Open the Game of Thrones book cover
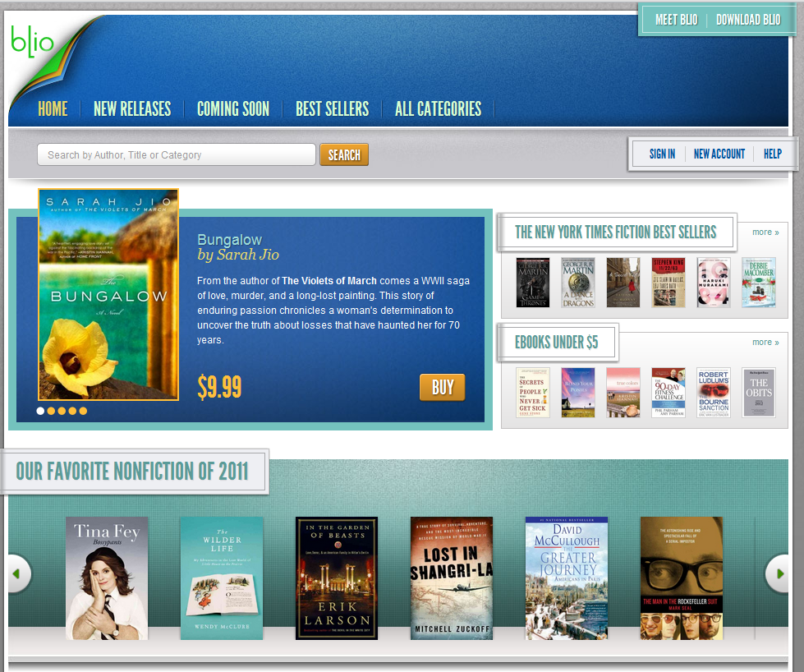 (533, 283)
